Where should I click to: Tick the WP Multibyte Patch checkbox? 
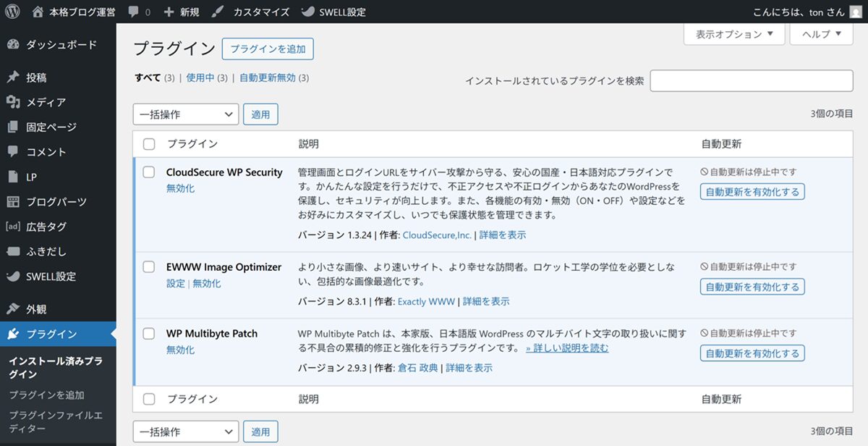coord(149,334)
